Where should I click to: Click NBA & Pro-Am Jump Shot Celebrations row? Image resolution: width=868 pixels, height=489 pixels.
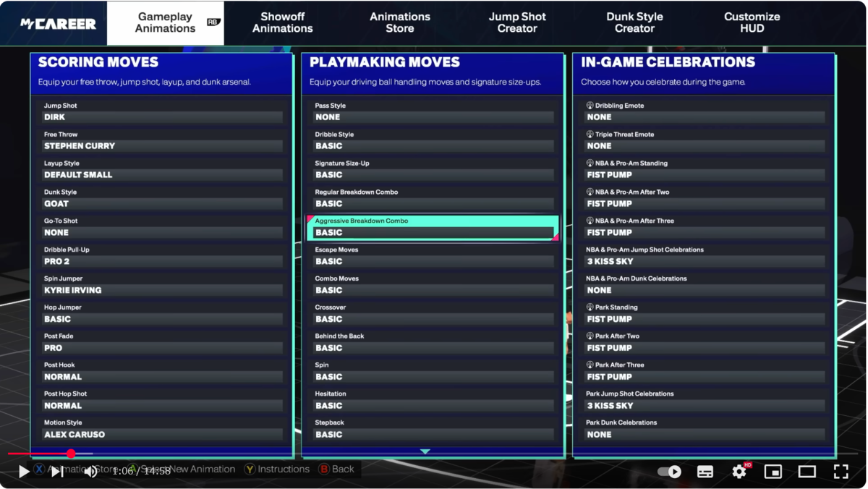[705, 256]
